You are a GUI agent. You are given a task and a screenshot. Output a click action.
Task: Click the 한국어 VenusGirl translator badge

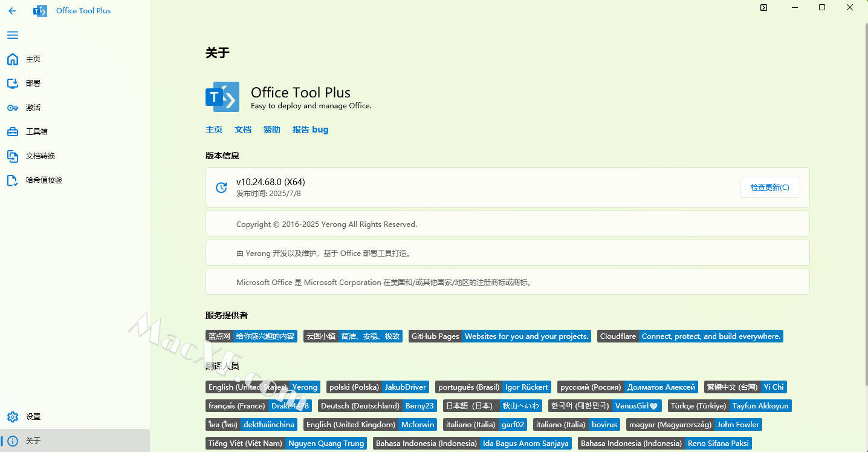605,406
